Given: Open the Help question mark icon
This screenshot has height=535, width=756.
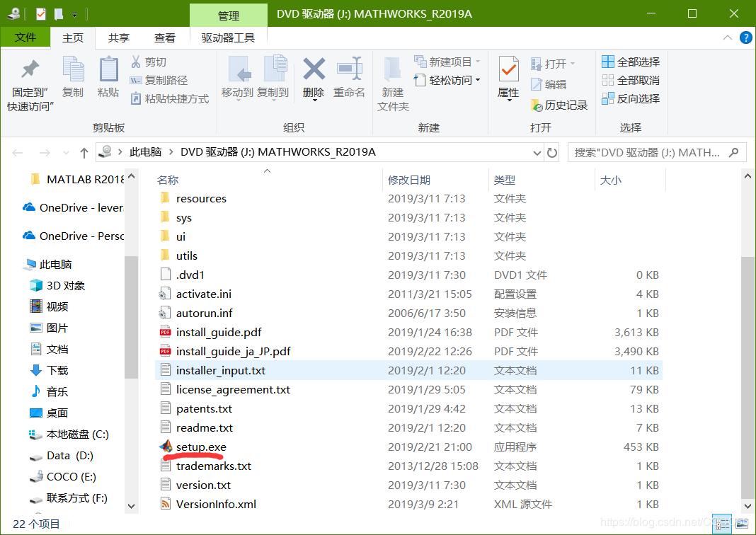Looking at the screenshot, I should 746,38.
